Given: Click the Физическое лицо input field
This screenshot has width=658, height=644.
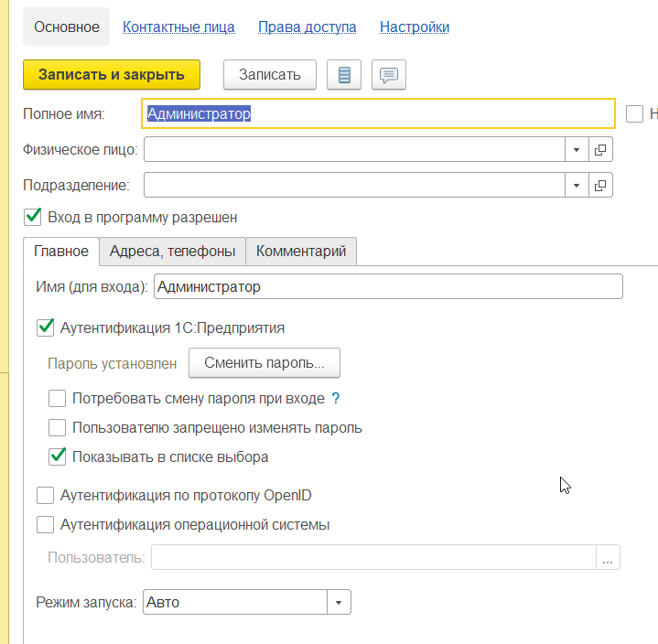Looking at the screenshot, I should [354, 149].
